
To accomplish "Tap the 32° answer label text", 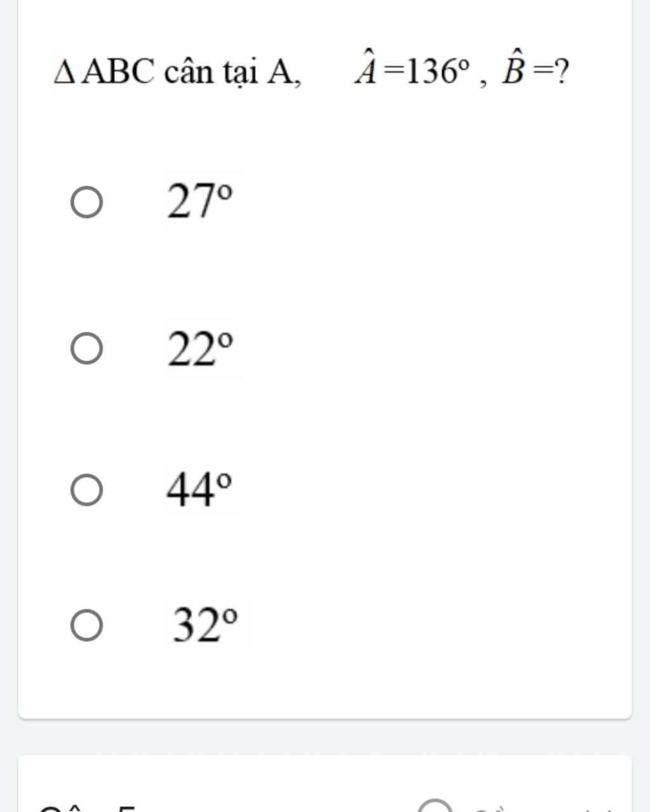I will [x=206, y=625].
